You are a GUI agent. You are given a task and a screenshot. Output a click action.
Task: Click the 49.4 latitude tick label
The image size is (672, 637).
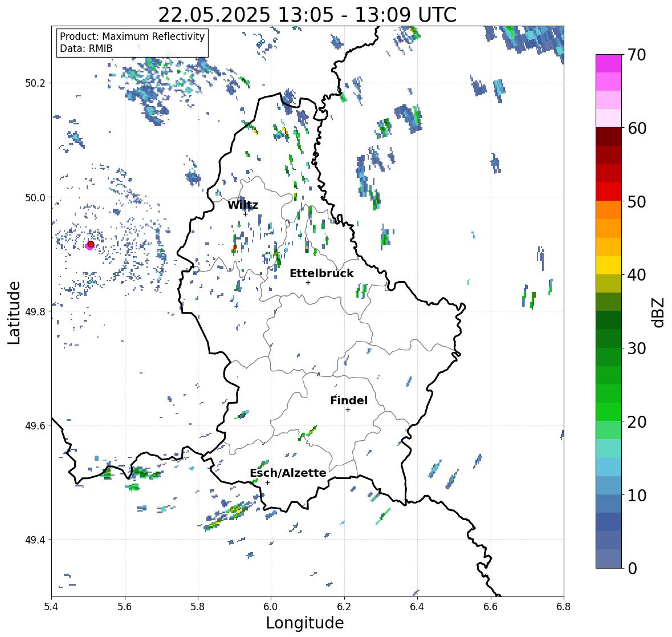(35, 539)
